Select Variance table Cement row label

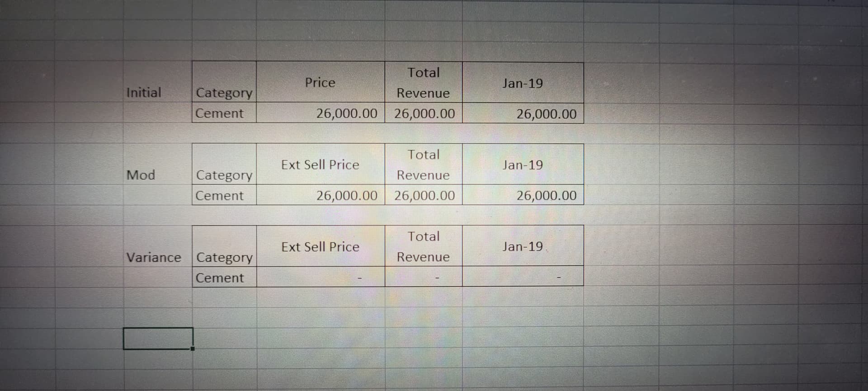224,278
